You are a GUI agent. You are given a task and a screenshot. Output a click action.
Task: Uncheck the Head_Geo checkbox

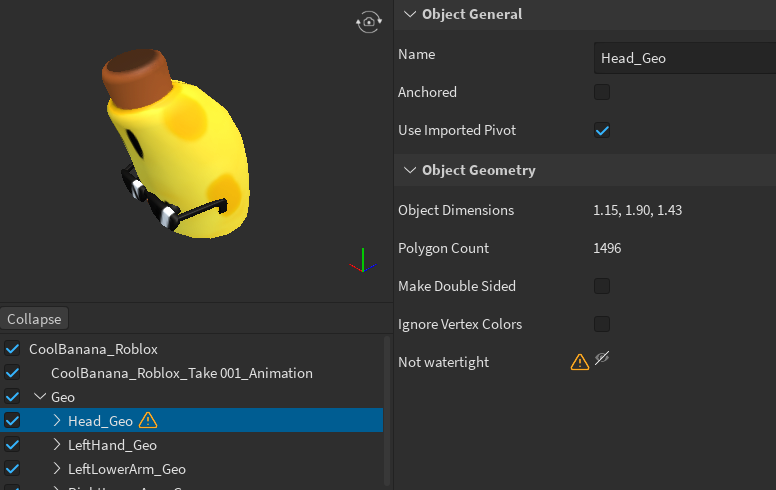click(12, 421)
